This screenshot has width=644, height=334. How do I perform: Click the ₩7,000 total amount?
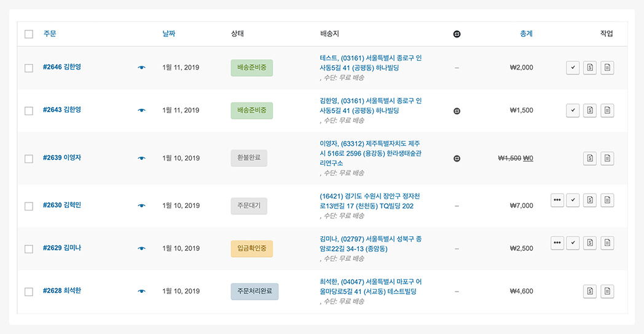[x=522, y=205]
